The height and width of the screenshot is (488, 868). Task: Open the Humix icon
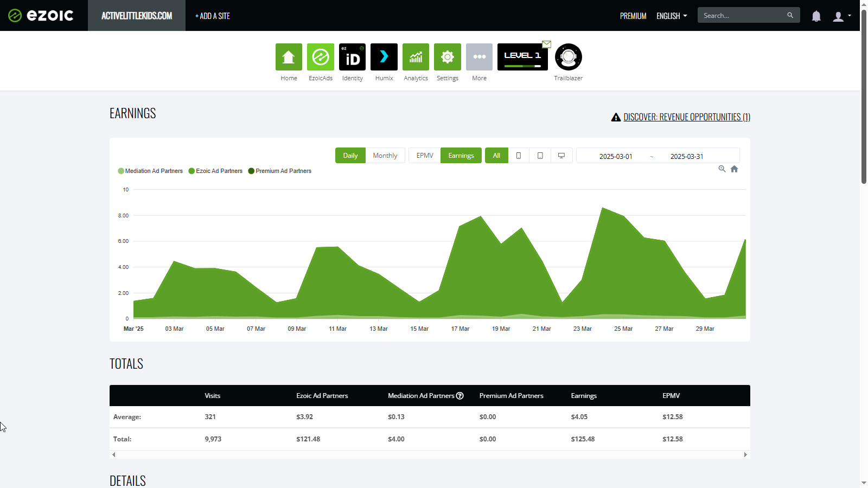(x=384, y=57)
